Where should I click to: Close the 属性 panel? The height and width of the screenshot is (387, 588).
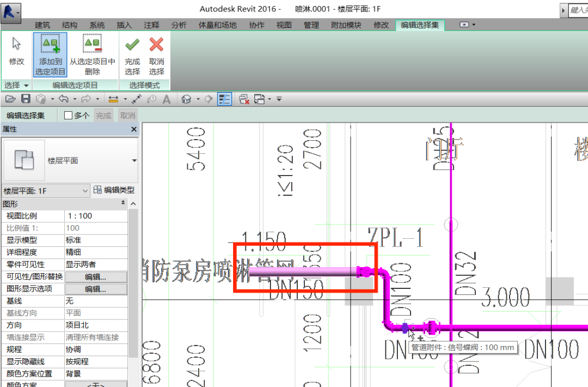tap(134, 129)
